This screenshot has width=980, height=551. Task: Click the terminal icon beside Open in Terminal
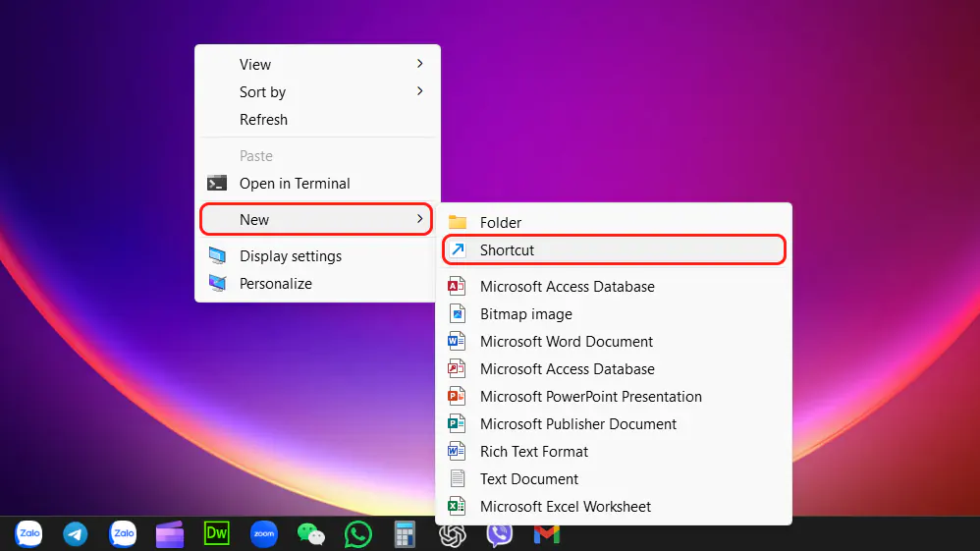pyautogui.click(x=217, y=184)
